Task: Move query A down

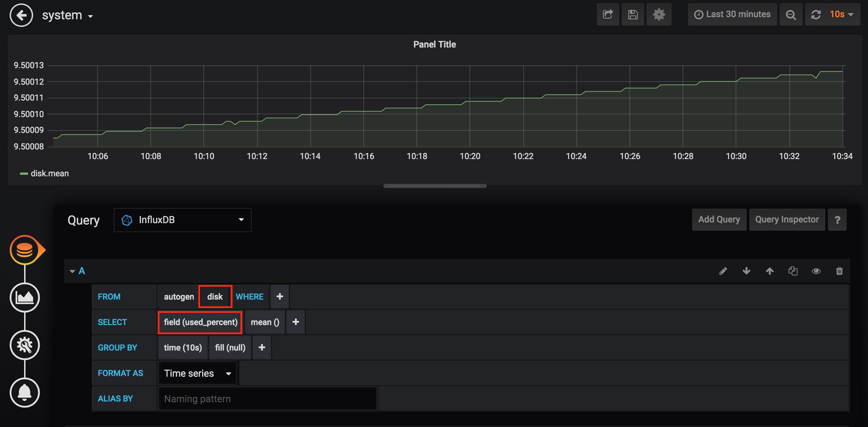Action: pos(746,271)
